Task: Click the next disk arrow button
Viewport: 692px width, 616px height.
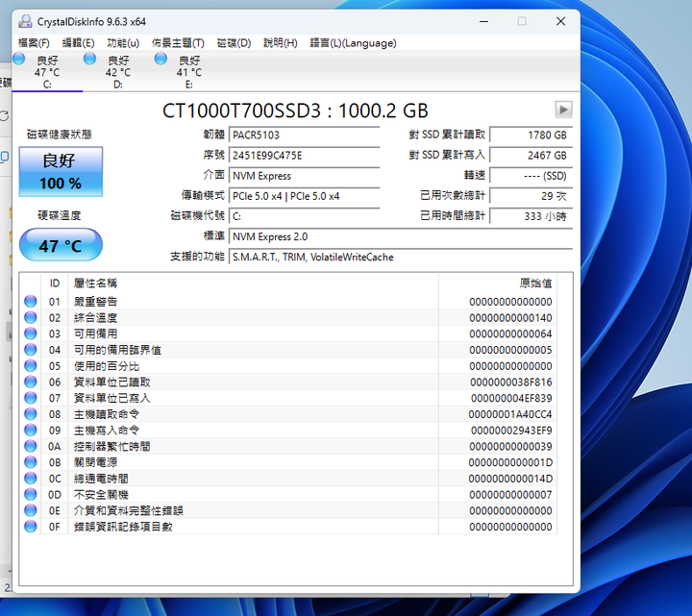Action: pyautogui.click(x=563, y=110)
